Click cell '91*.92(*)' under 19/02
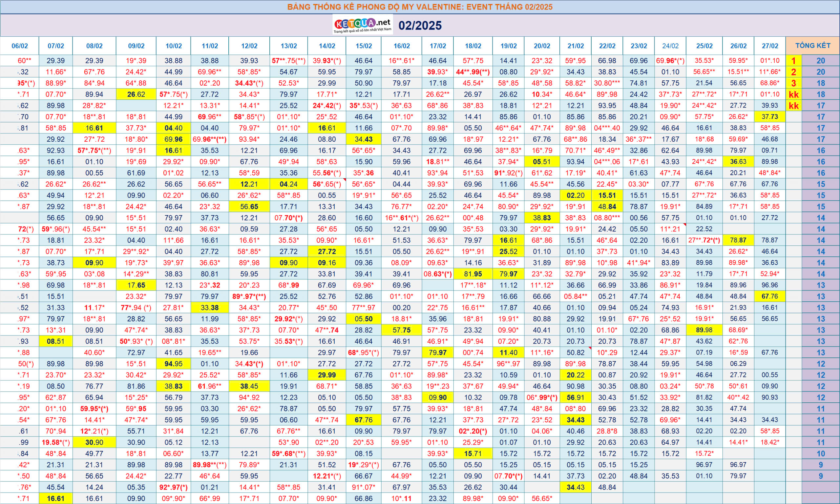 coord(509,173)
